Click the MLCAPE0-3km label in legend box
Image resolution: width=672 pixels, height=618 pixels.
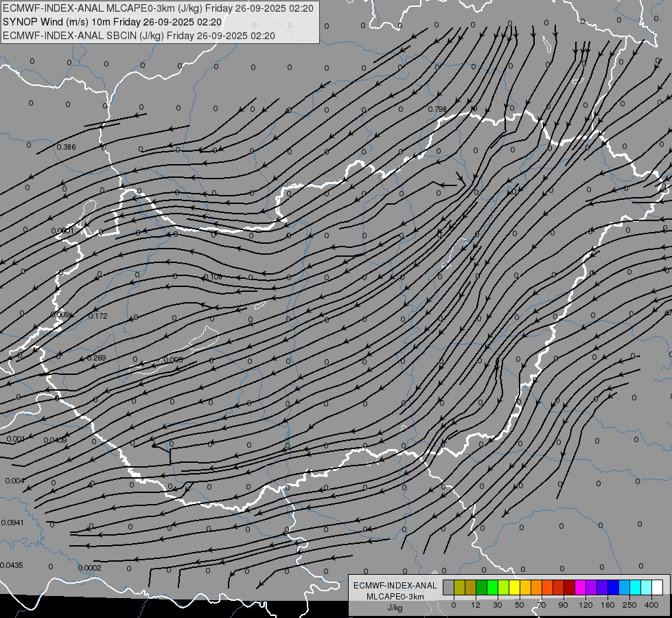(395, 597)
